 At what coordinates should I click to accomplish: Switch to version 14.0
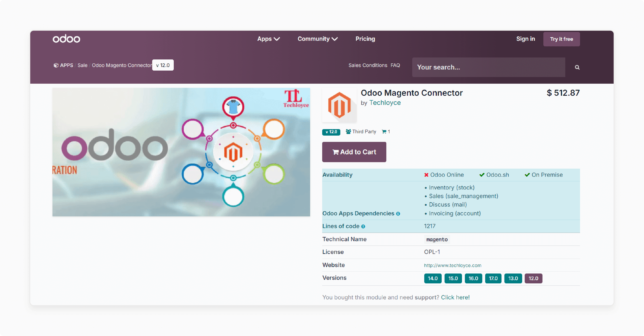coord(433,278)
